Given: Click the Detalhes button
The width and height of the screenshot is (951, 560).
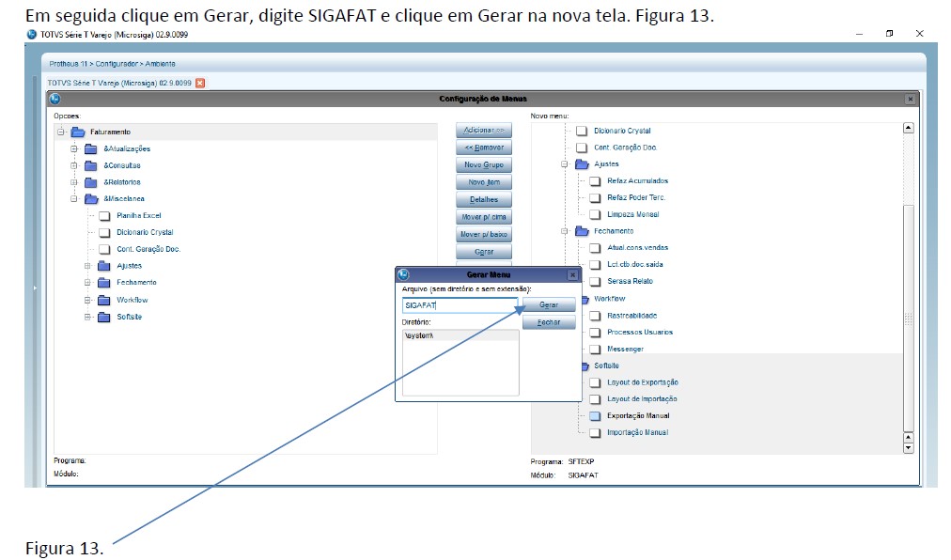Looking at the screenshot, I should 483,199.
